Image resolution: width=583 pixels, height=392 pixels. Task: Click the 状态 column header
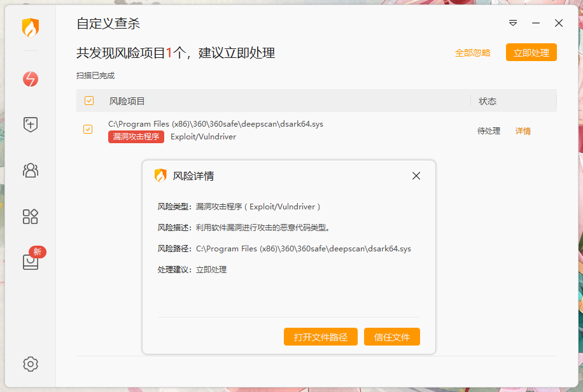point(488,101)
